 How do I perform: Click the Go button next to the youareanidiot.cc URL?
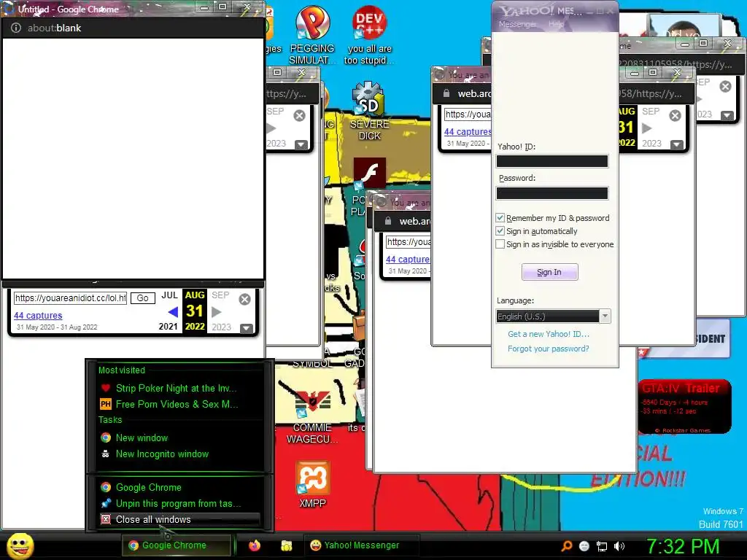pos(142,298)
